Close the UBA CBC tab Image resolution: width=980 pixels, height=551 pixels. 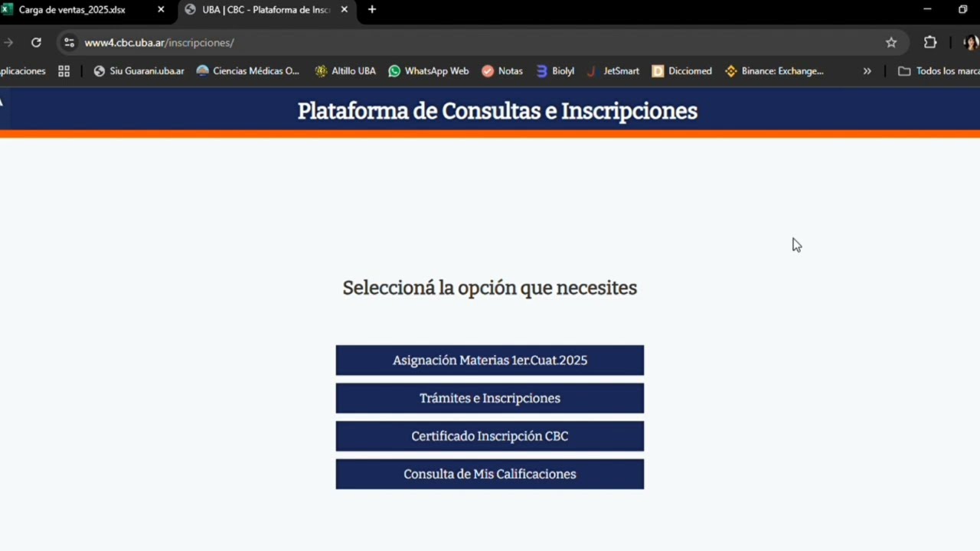pyautogui.click(x=344, y=10)
